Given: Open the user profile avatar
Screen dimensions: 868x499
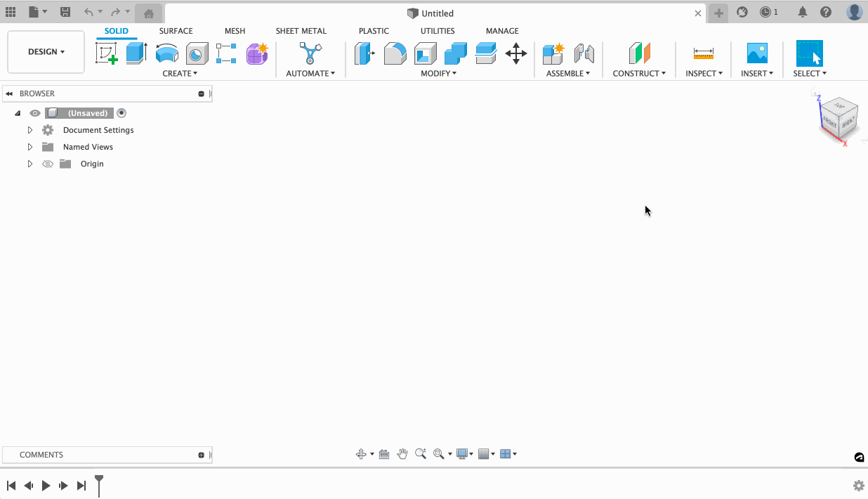Looking at the screenshot, I should tap(855, 12).
